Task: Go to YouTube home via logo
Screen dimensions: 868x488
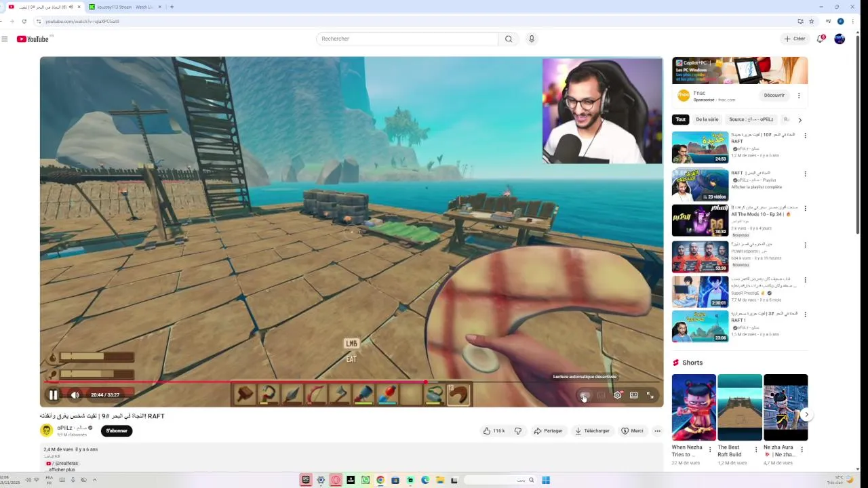Action: click(33, 39)
